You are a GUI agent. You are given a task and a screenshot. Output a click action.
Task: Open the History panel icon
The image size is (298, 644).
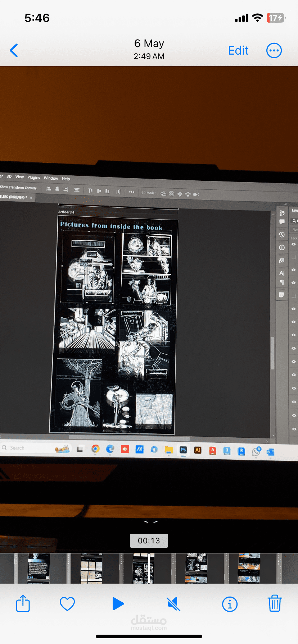pos(282,235)
